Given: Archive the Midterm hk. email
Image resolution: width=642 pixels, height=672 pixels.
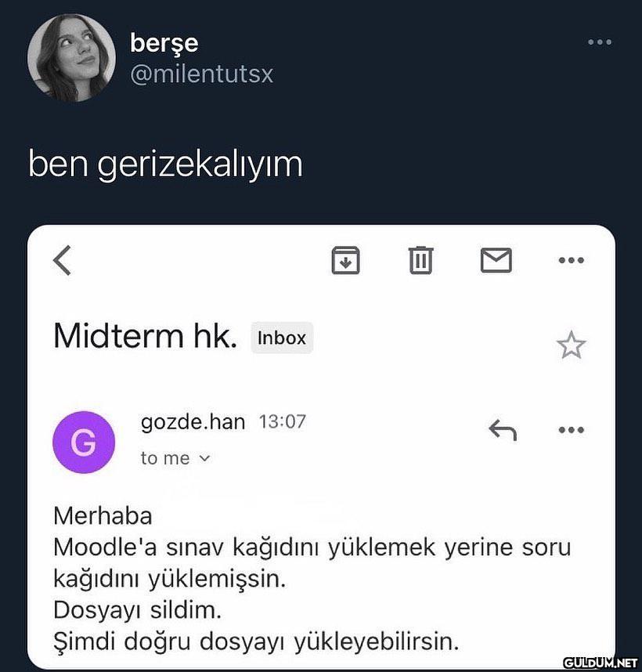Looking at the screenshot, I should click(x=345, y=260).
